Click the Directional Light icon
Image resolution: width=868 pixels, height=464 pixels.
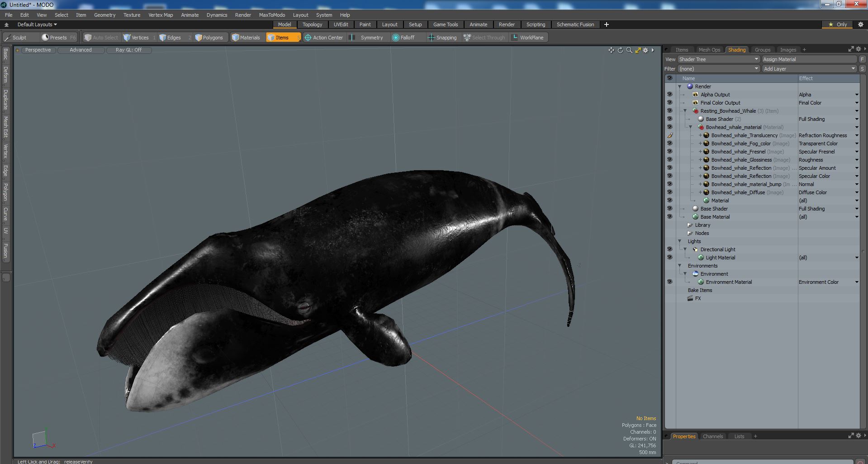[x=695, y=249]
